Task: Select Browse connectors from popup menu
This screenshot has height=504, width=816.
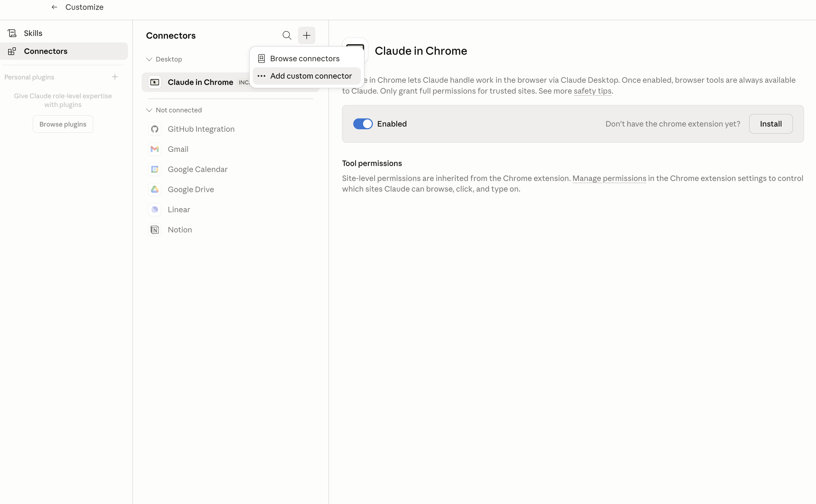Action: pyautogui.click(x=305, y=59)
